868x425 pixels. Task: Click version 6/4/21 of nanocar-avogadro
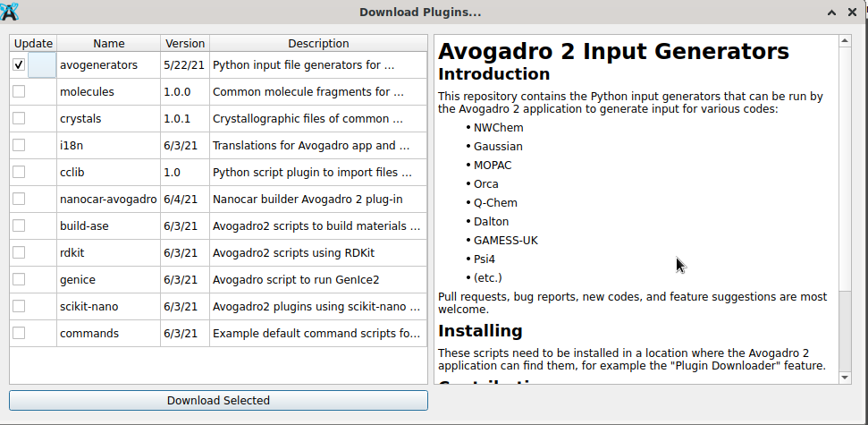pos(185,199)
